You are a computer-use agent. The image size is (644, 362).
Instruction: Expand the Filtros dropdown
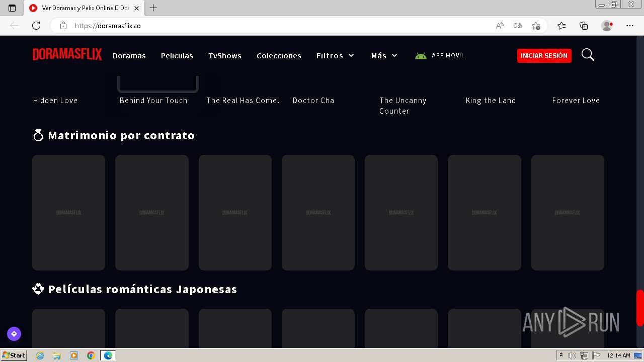click(335, 56)
